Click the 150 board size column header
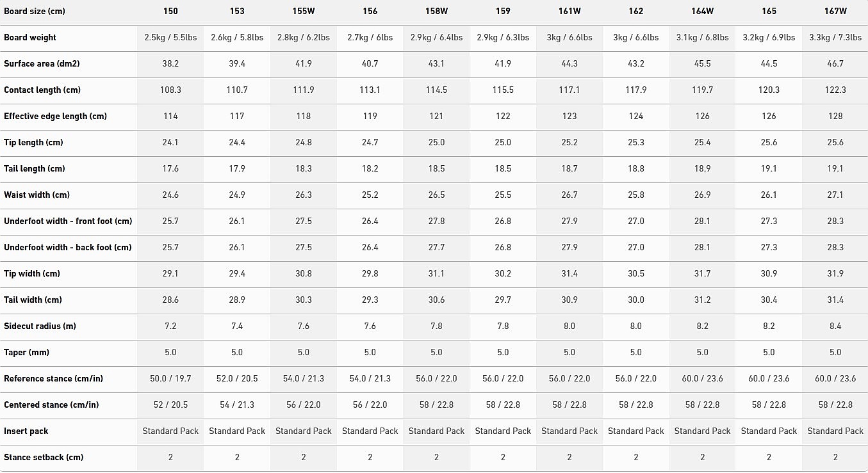Viewport: 868px width, 473px height. click(170, 12)
